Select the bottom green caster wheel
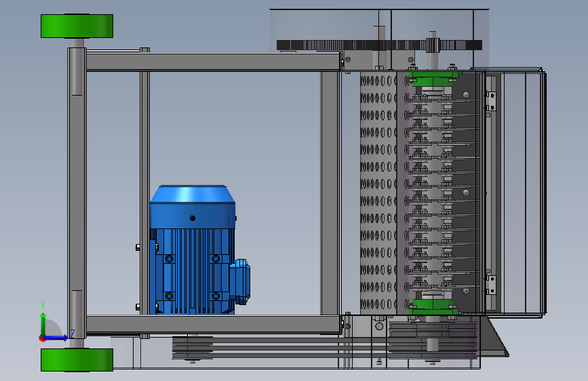Screen dimensions: 588x381 [x=77, y=360]
